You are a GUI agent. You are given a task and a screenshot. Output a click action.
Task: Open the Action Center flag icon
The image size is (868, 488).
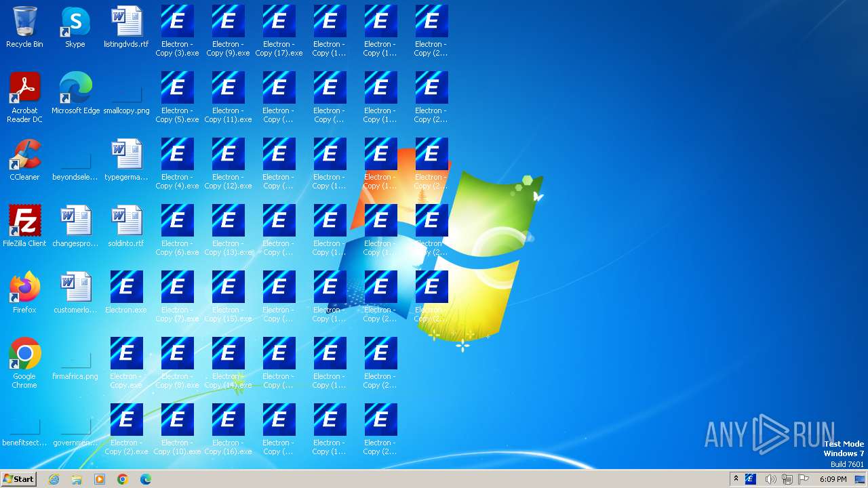804,479
